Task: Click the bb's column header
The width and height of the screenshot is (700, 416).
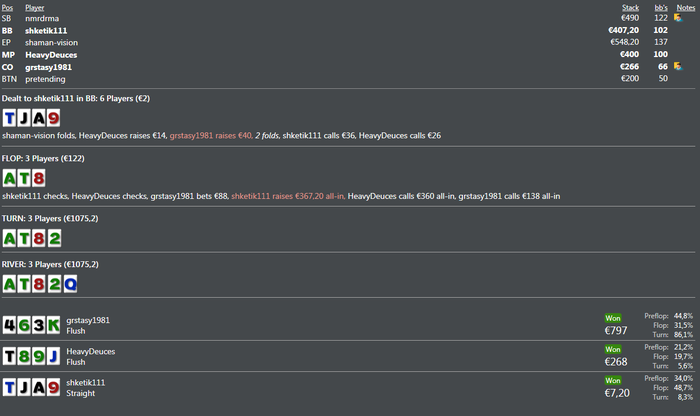Action: pos(661,8)
